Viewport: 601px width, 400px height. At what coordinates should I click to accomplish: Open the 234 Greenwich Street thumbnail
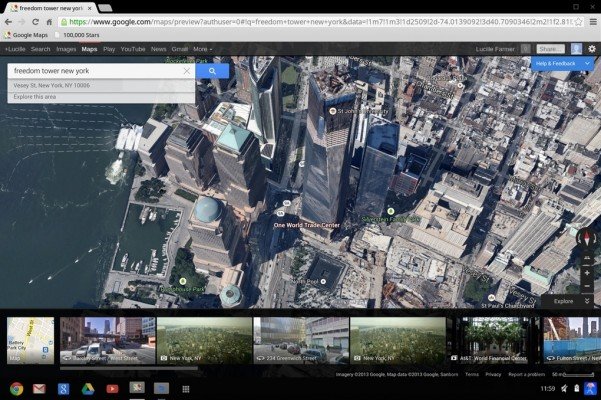301,340
